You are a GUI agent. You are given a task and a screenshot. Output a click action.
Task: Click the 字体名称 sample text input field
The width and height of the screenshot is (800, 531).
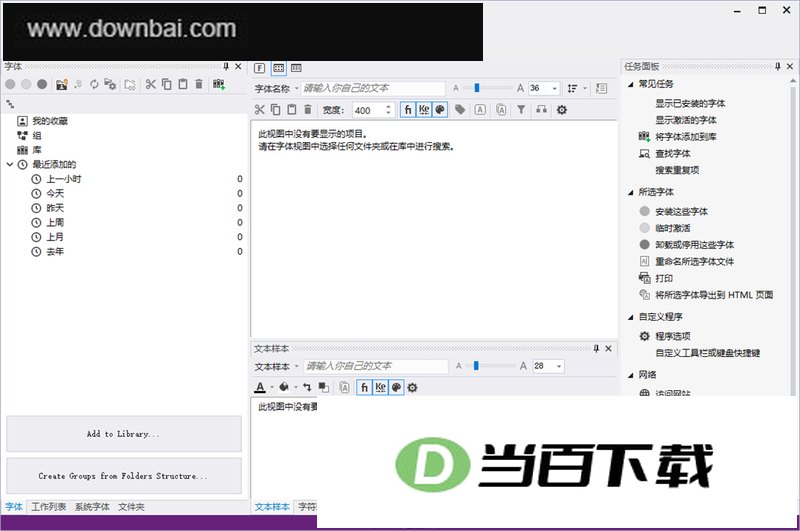coord(373,88)
